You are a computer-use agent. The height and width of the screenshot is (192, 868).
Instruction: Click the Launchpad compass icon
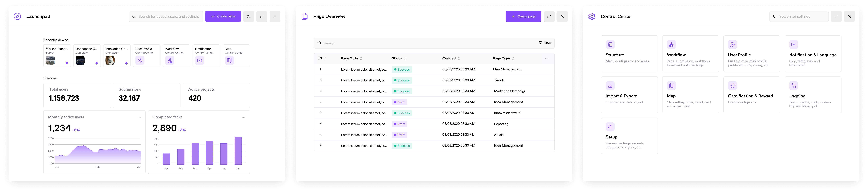pyautogui.click(x=18, y=16)
